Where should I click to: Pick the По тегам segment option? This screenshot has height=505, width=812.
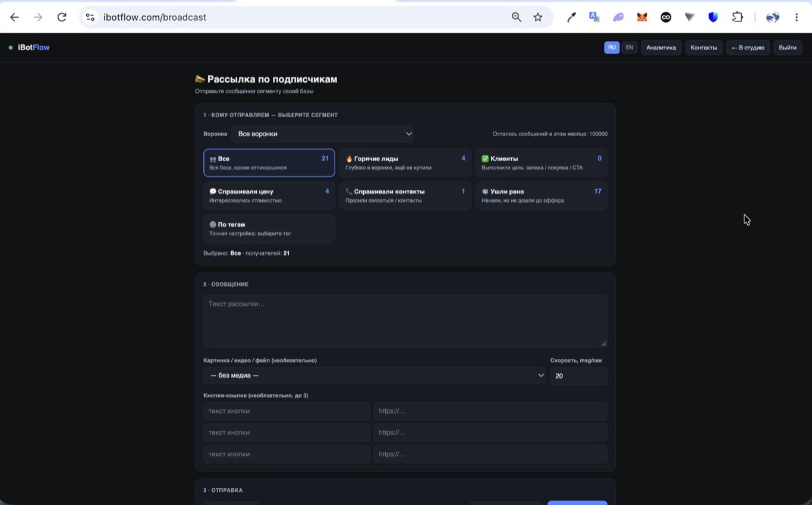pos(269,228)
